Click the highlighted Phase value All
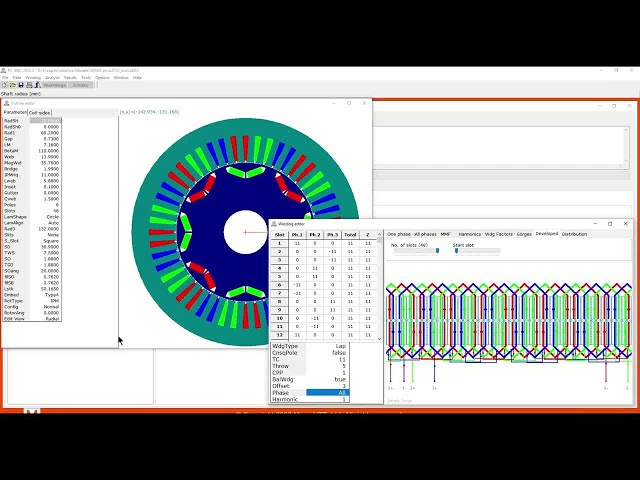640x480 pixels. coord(327,393)
